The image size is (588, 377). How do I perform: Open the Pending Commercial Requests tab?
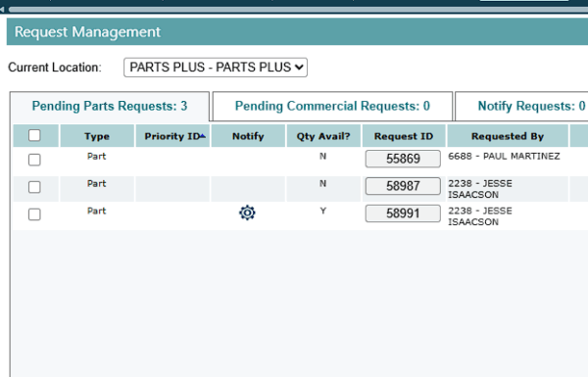click(x=332, y=106)
